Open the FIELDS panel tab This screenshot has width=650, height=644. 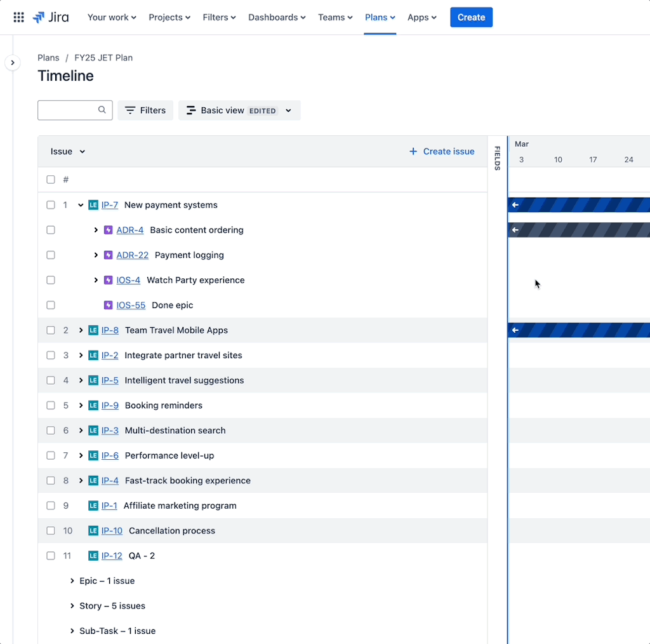(498, 158)
